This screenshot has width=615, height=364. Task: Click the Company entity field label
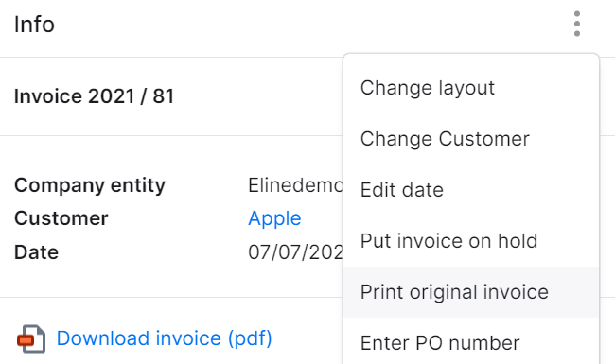90,185
